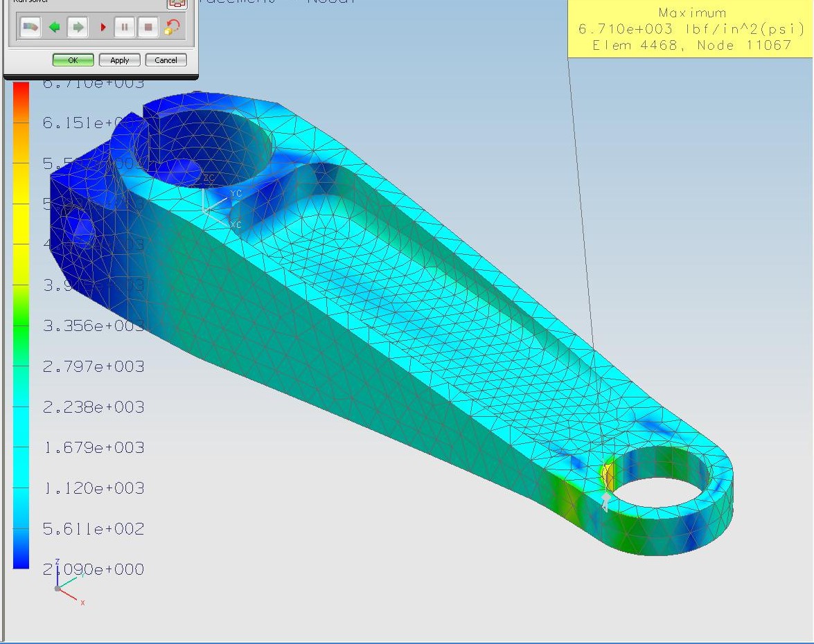The width and height of the screenshot is (814, 644).
Task: Click the yellow maximum stress spot near the hole
Action: tap(608, 475)
